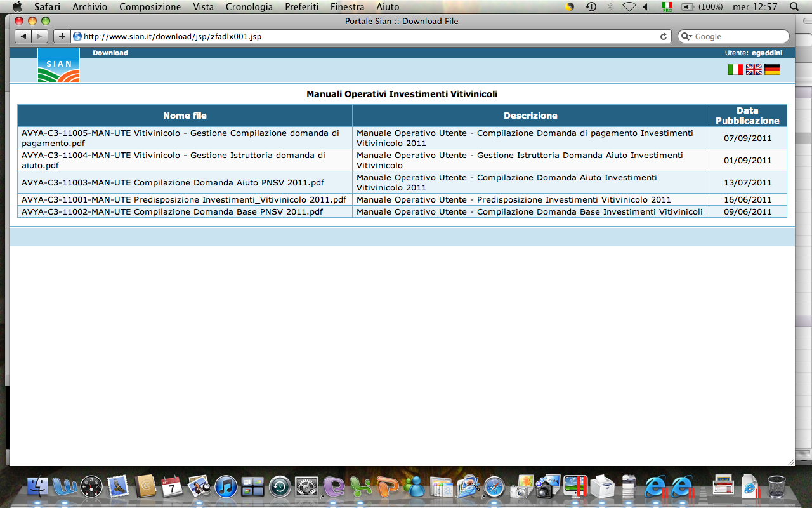Open Spotlight search magnifier in menu bar
This screenshot has width=812, height=508.
[794, 7]
